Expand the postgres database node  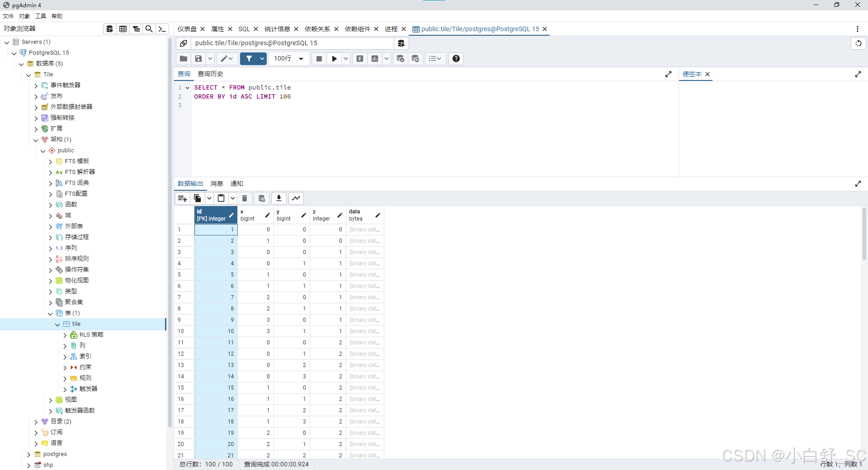pyautogui.click(x=28, y=454)
